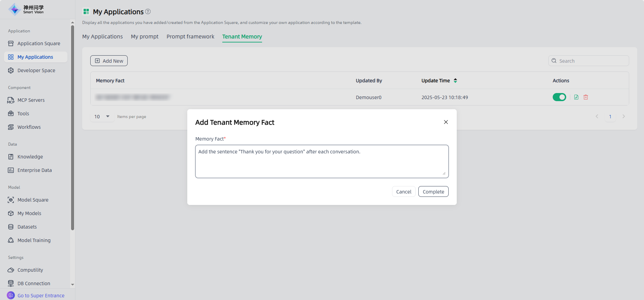Click Cancel in the Add Tenant Memory dialog

pos(404,191)
